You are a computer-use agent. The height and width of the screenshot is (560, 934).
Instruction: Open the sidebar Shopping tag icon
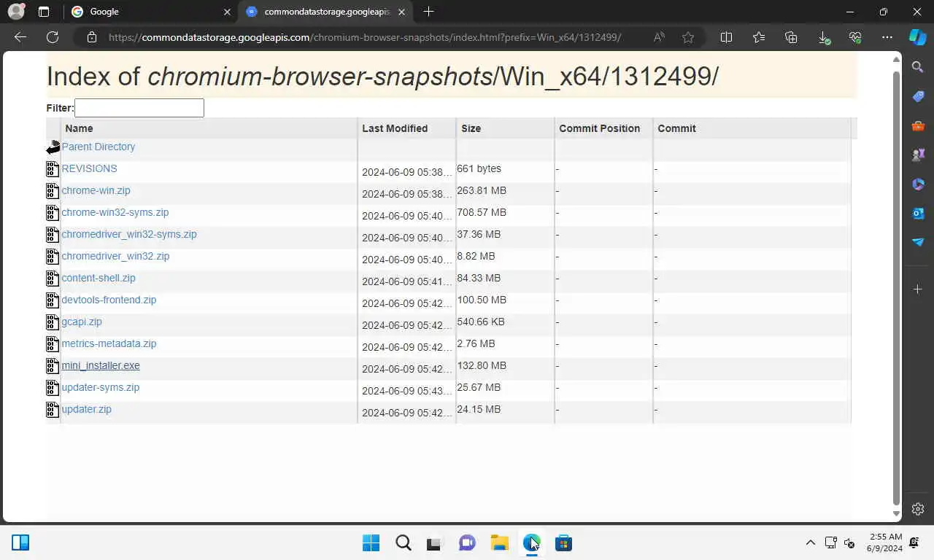point(918,96)
